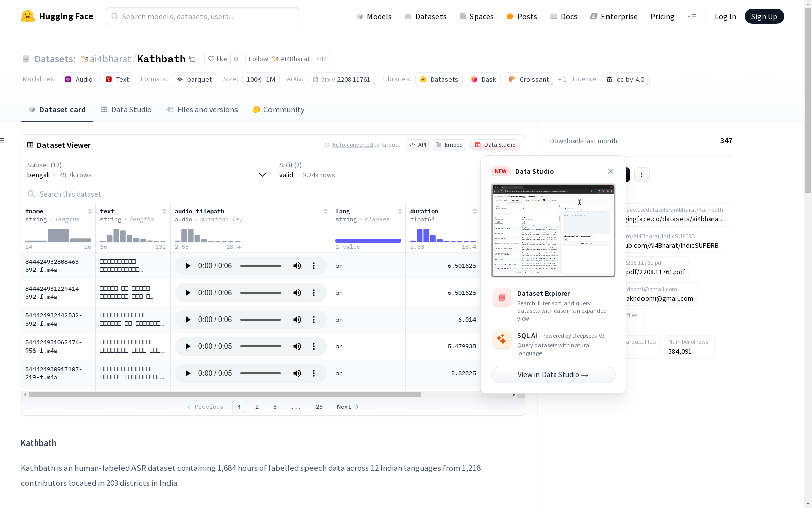The width and height of the screenshot is (812, 508).
Task: Click the Embed button
Action: pos(449,145)
